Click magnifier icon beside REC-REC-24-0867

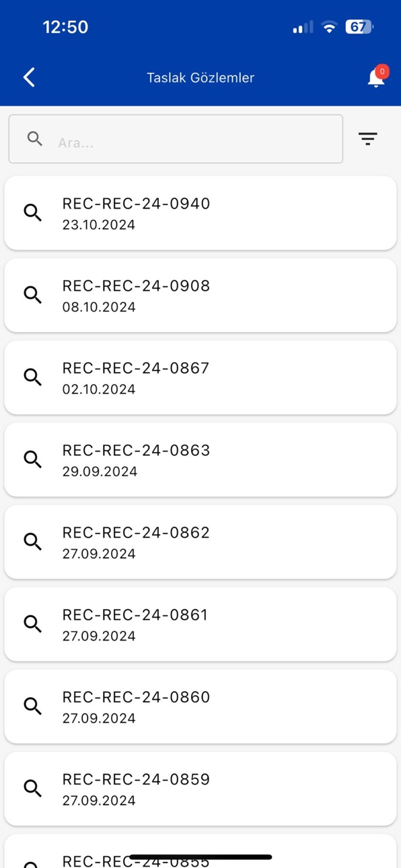coord(32,377)
